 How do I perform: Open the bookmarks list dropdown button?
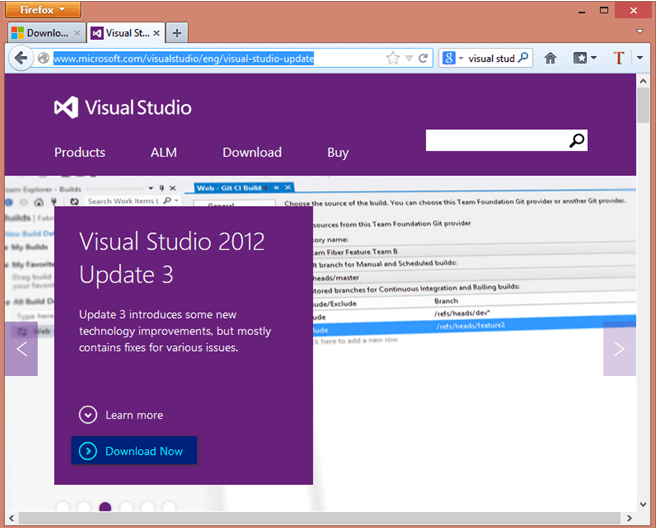pyautogui.click(x=585, y=58)
